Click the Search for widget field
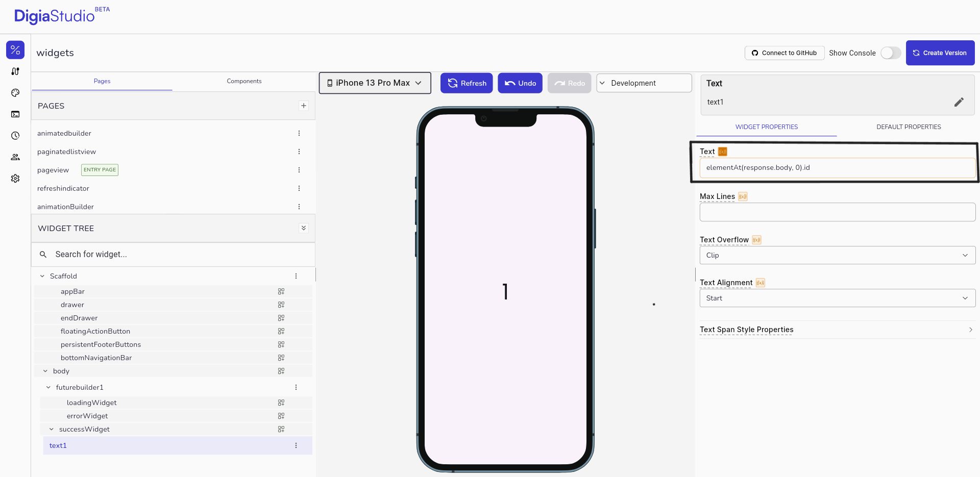Viewport: 980px width, 477px height. (x=174, y=254)
